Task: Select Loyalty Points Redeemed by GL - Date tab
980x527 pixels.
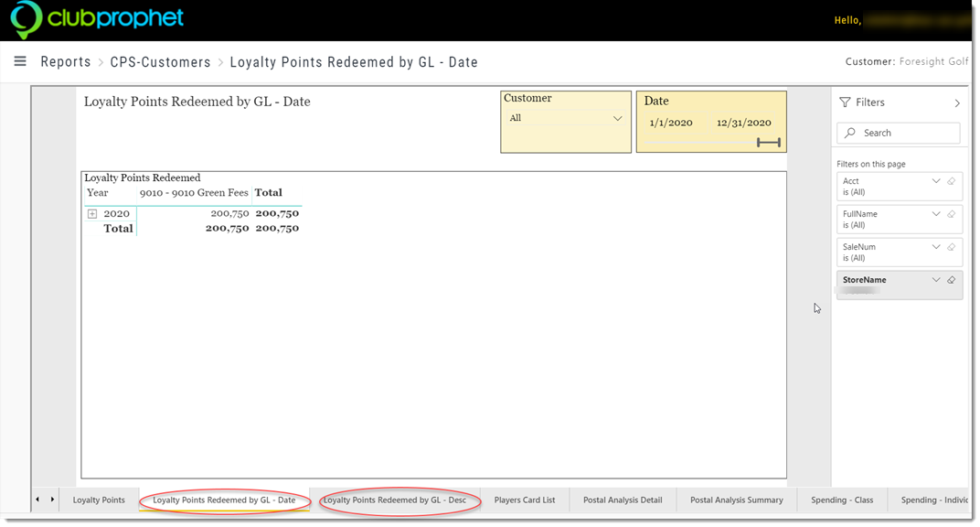Action: [224, 500]
